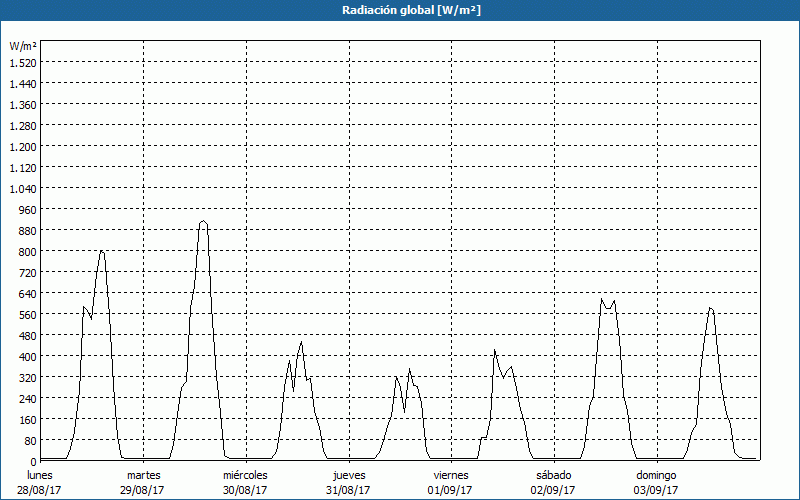Click the 240 y-axis value

click(28, 399)
